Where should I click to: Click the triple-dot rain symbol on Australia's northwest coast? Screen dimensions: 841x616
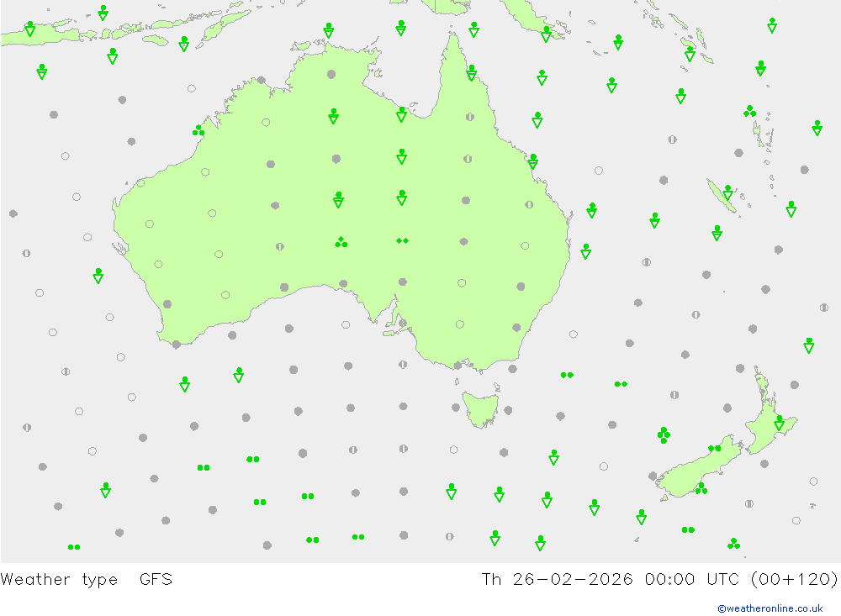tap(198, 130)
